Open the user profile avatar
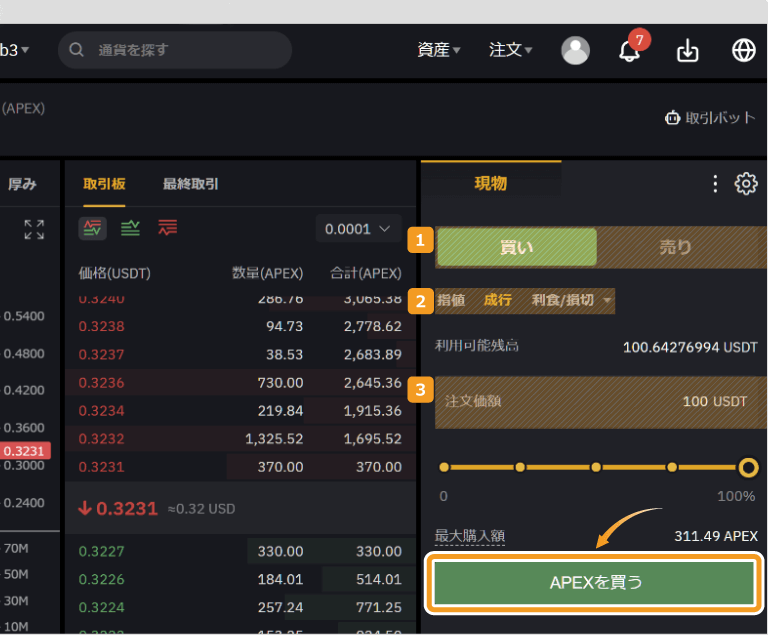Viewport: 768px width, 635px height. click(x=575, y=50)
